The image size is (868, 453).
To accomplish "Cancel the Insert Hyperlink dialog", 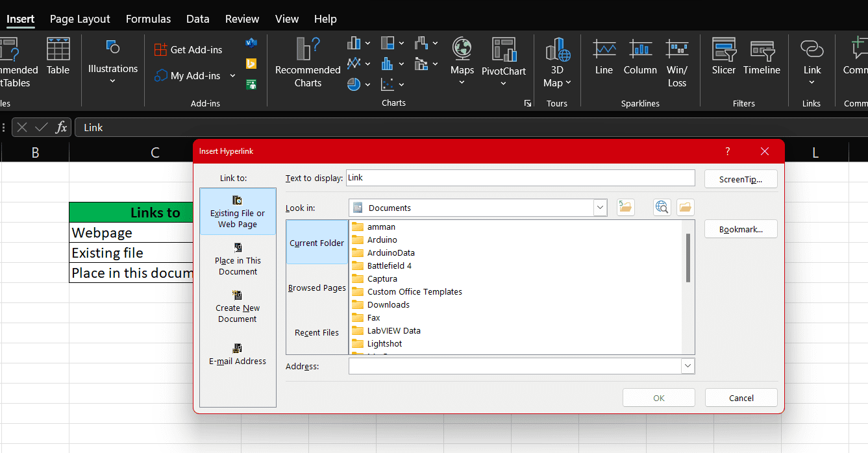I will point(741,398).
